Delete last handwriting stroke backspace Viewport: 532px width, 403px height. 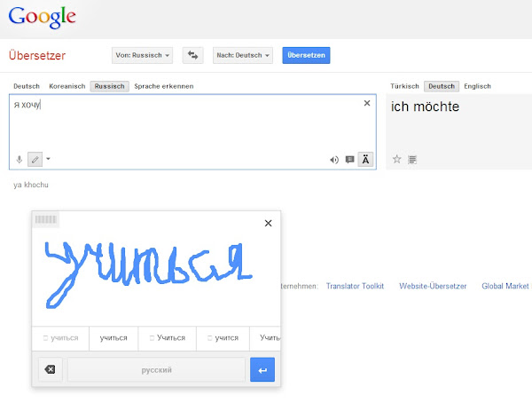[x=51, y=369]
